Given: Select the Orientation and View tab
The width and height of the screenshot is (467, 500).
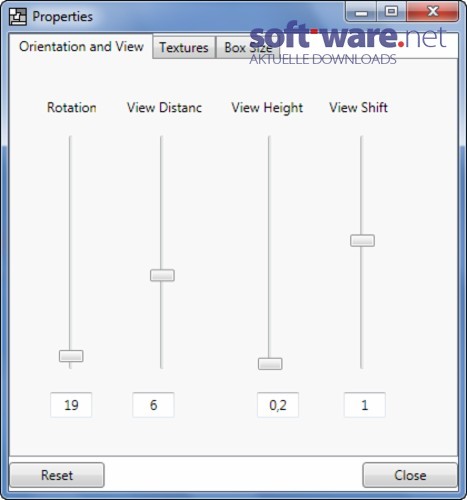Looking at the screenshot, I should 81,47.
